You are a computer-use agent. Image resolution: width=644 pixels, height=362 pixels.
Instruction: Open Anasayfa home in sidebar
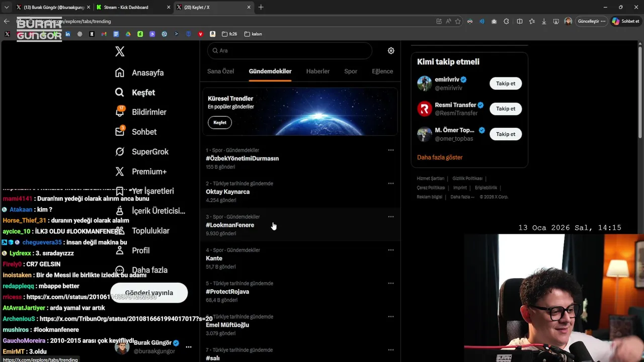139,73
